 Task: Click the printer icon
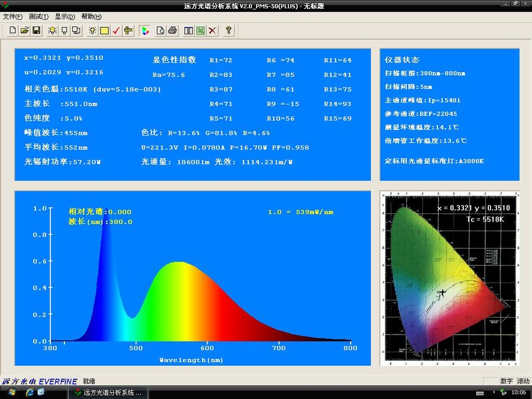click(x=172, y=30)
